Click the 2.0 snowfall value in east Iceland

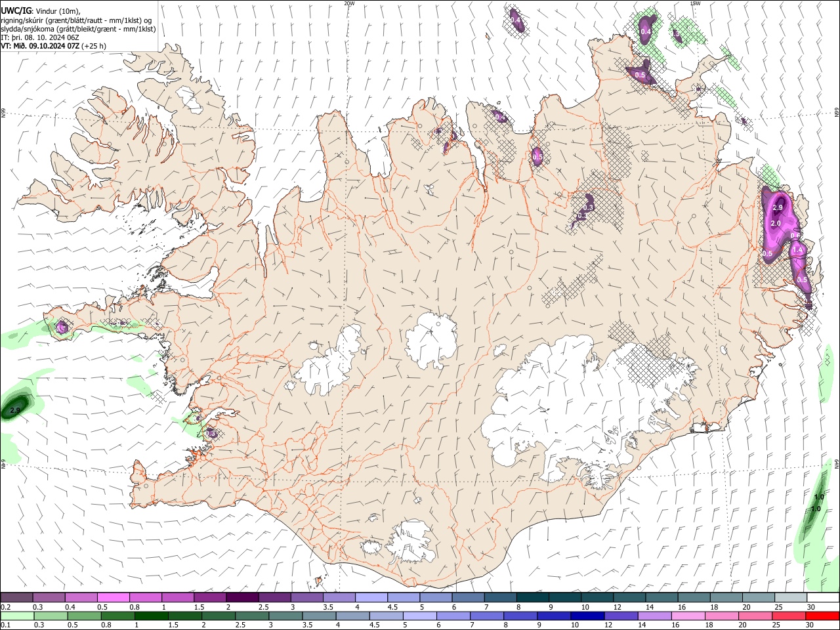click(x=775, y=224)
